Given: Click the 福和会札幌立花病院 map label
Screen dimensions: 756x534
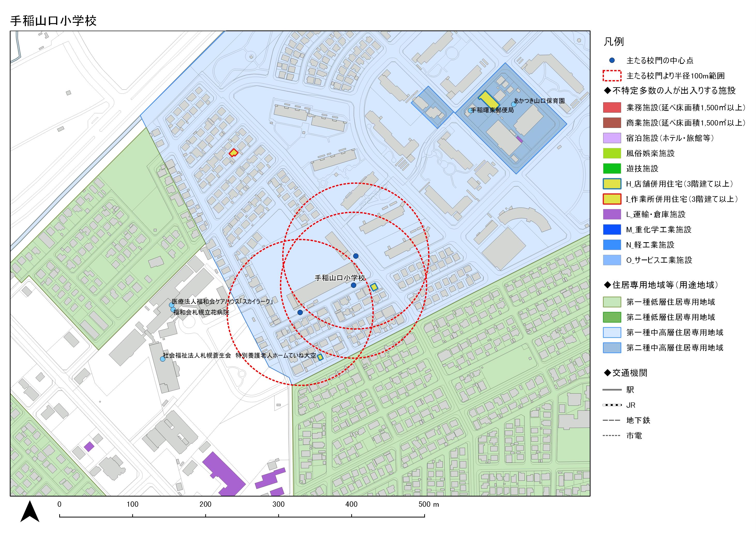Looking at the screenshot, I should coord(201,312).
